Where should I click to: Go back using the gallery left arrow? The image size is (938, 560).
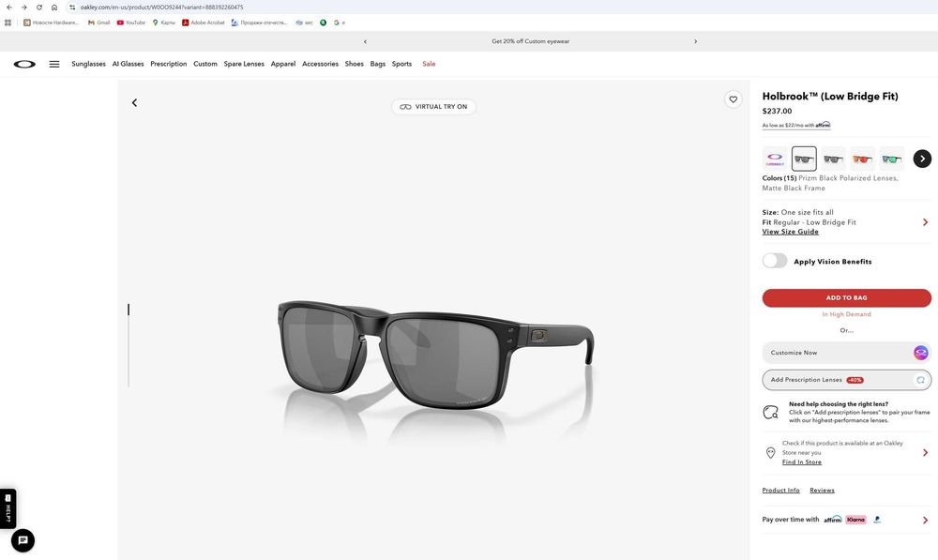(134, 103)
